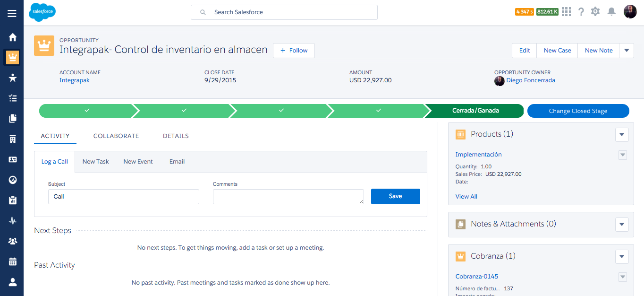This screenshot has width=644, height=296.
Task: Open the Feed pulse icon in the sidebar
Action: pos(13,220)
